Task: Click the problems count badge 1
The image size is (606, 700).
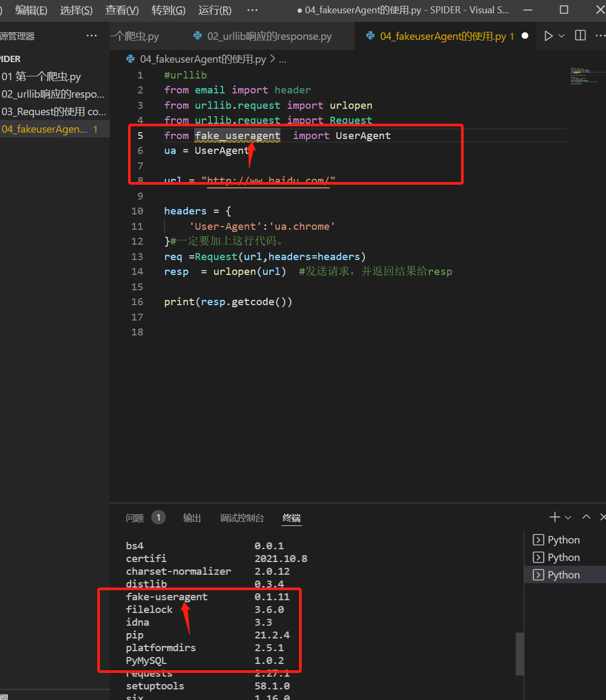Action: click(158, 517)
